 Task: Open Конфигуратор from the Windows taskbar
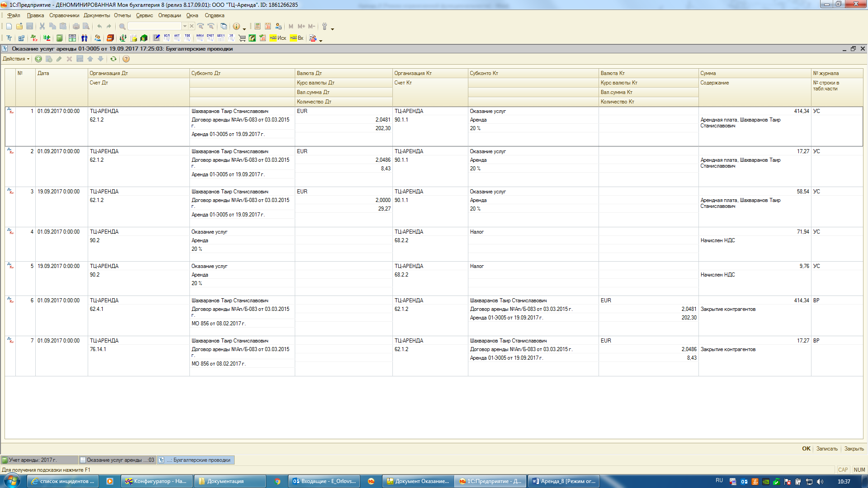156,481
